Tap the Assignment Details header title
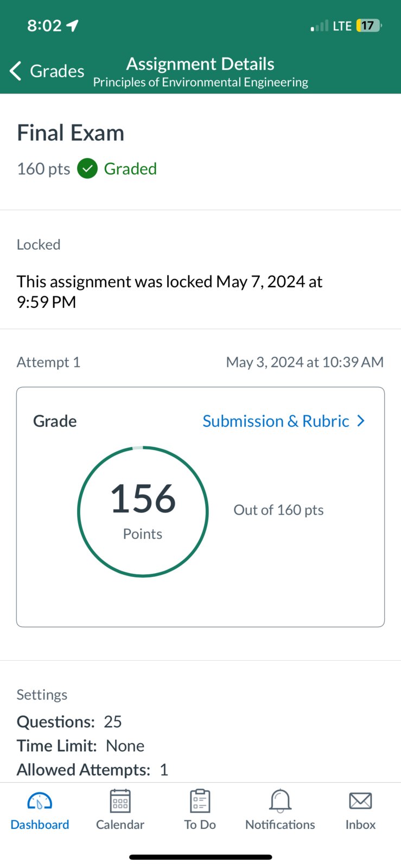This screenshot has height=868, width=401. coord(200,64)
